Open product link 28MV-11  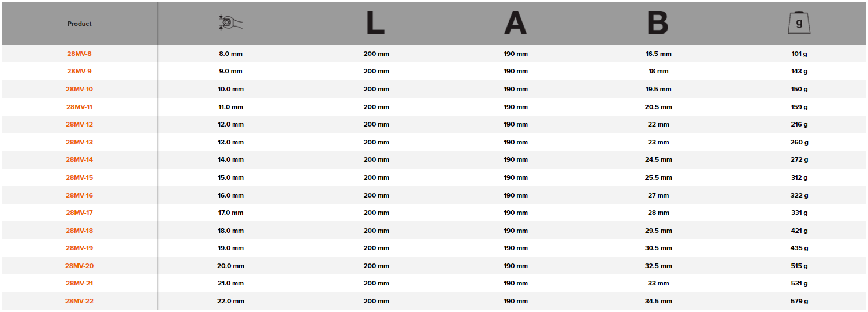tap(80, 107)
